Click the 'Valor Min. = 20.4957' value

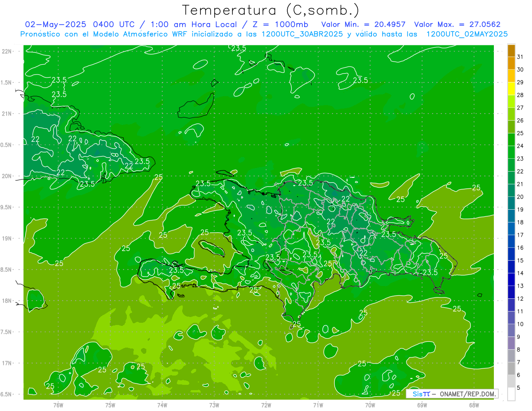tap(364, 24)
